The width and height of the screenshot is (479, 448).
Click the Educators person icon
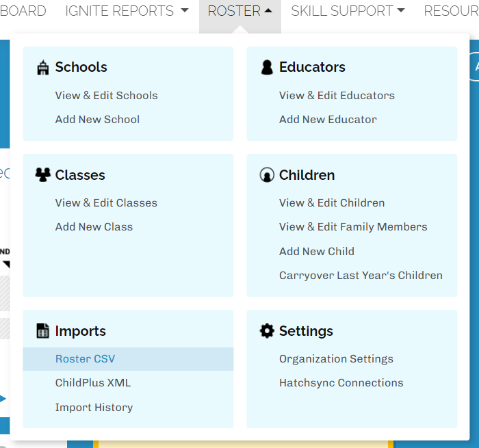(x=267, y=67)
